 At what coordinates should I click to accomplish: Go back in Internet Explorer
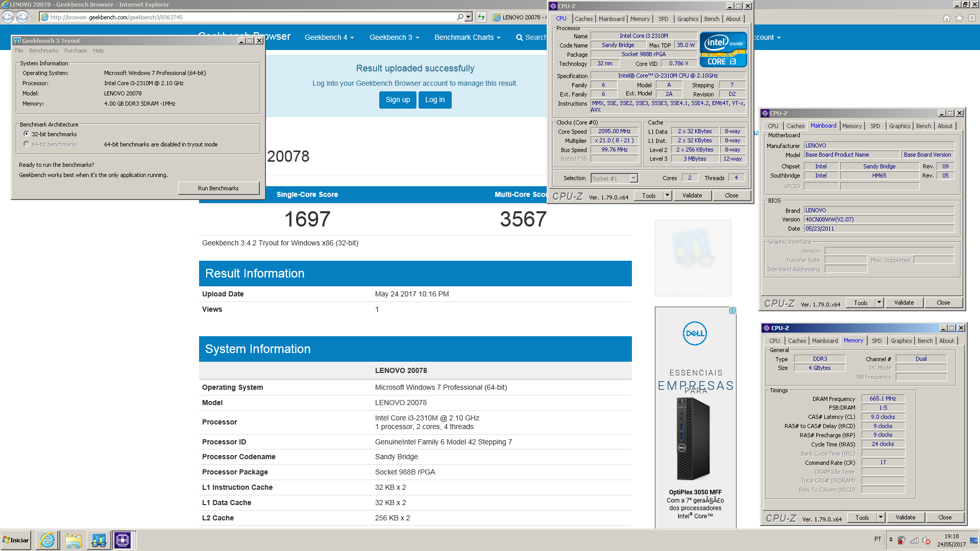tap(8, 17)
